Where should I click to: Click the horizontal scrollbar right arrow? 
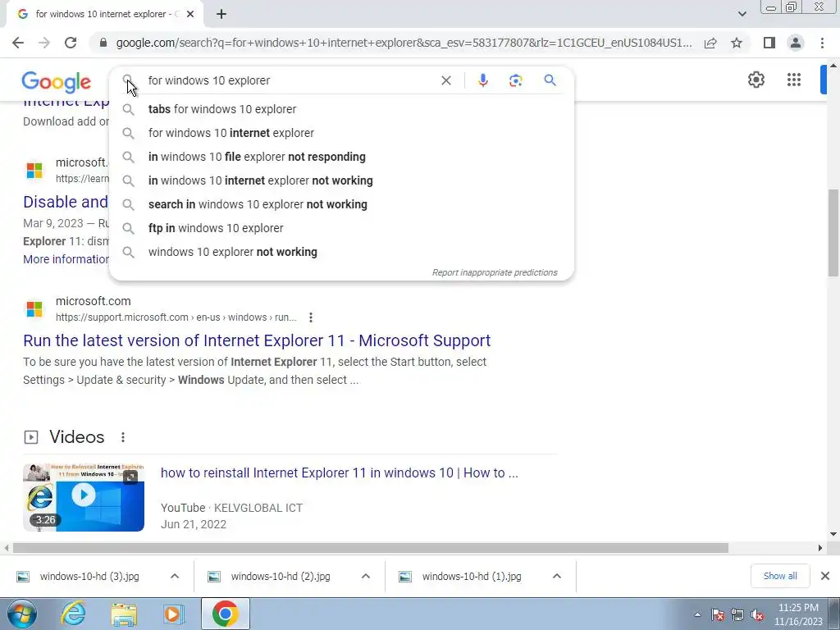(x=820, y=548)
